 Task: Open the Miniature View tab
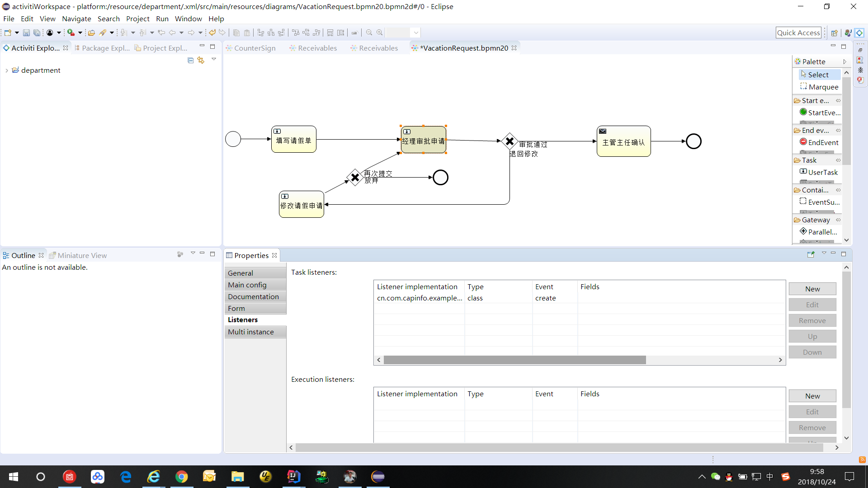(x=78, y=255)
